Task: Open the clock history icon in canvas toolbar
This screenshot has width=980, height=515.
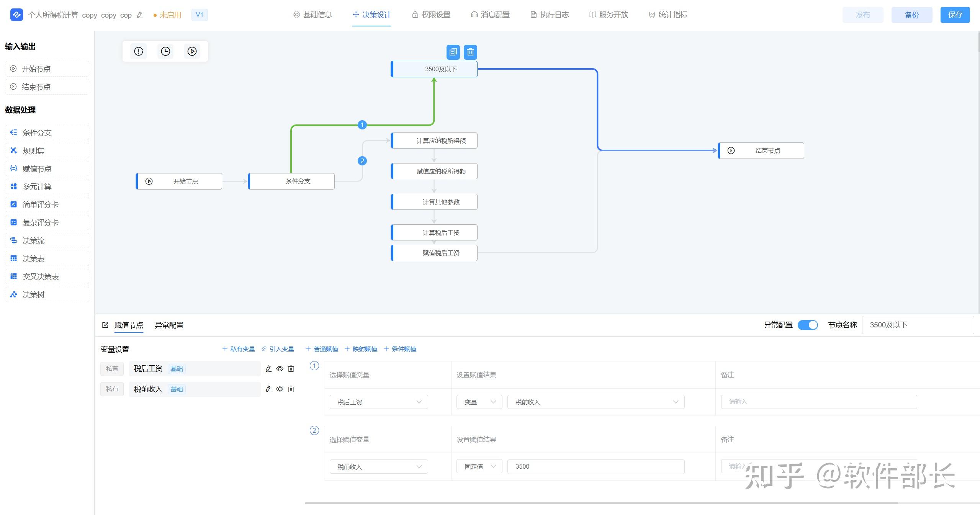Action: click(x=165, y=51)
